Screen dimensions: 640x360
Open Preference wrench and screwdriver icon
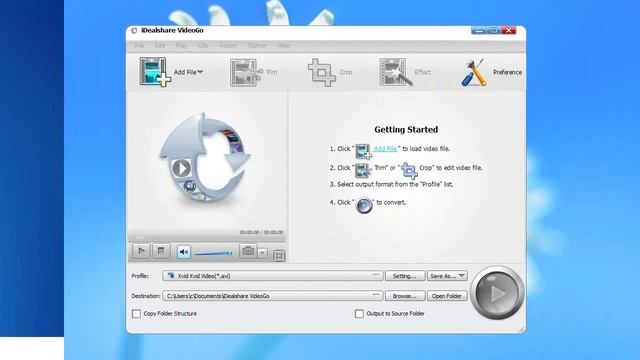coord(474,72)
